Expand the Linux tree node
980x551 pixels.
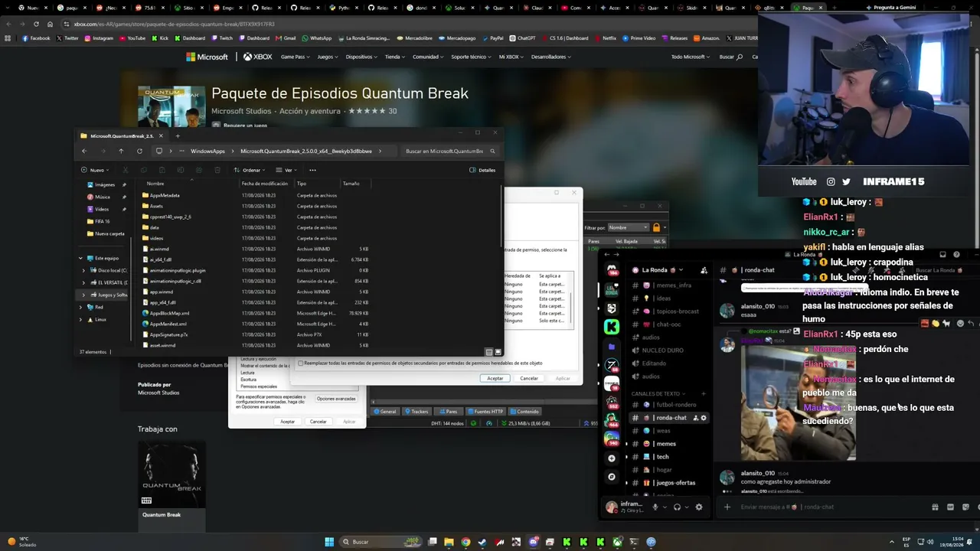click(x=80, y=319)
